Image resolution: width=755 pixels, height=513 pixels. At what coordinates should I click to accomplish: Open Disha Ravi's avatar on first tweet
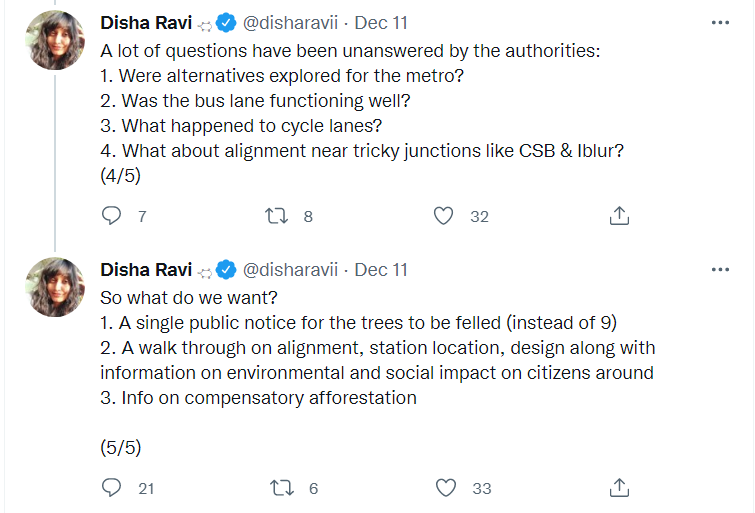(57, 40)
